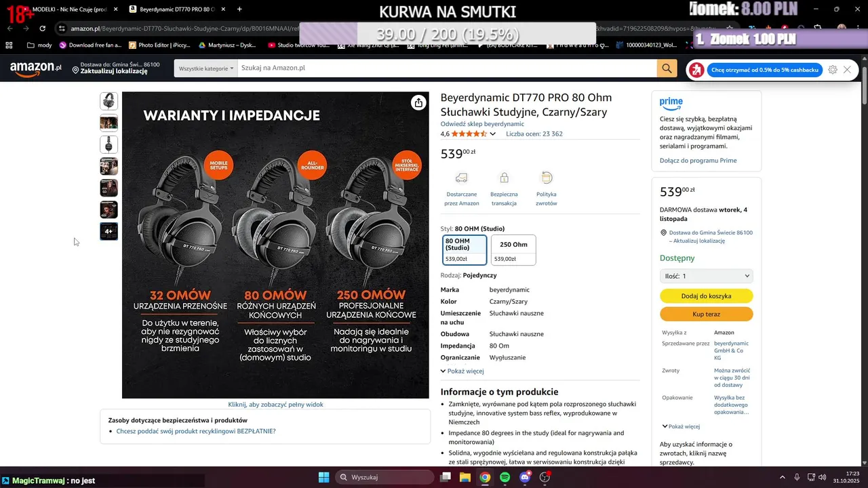
Task: Open seller 'beyerdynamic GmbH & Co KG' link
Action: 731,350
